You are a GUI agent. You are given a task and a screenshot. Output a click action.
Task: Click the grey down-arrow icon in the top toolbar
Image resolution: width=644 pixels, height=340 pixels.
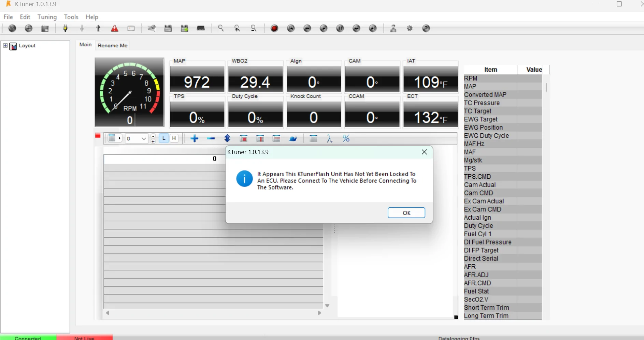coord(82,28)
